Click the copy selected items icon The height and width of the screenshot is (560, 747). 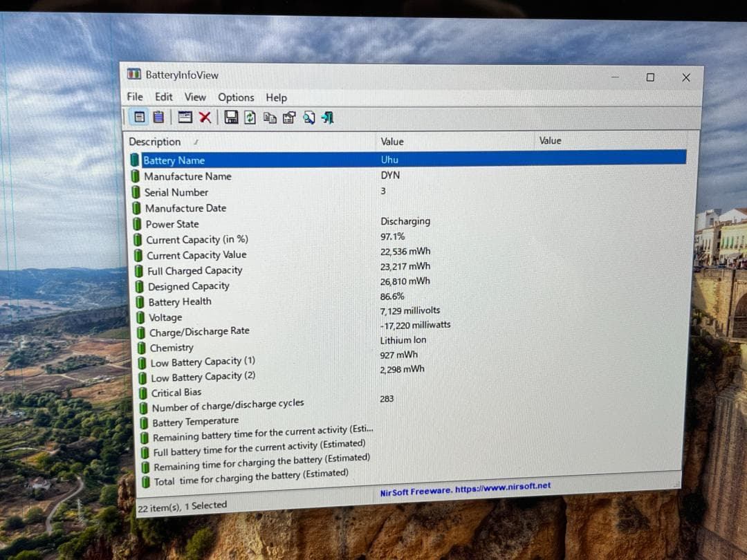[x=270, y=118]
